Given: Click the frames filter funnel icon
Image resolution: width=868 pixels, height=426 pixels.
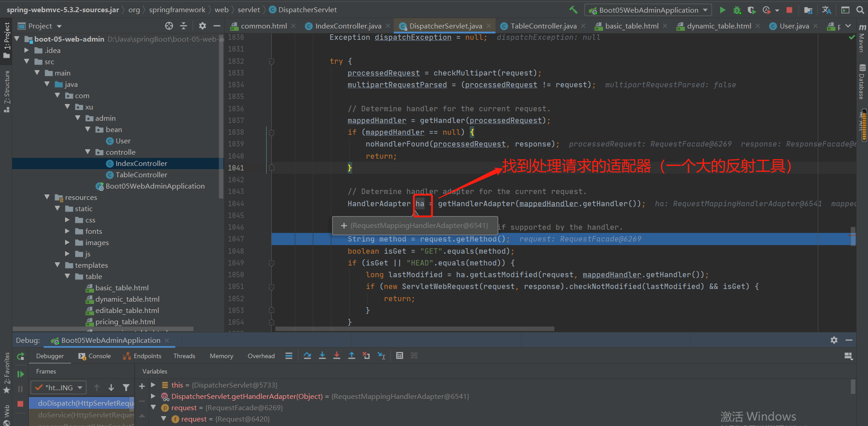Looking at the screenshot, I should 126,388.
